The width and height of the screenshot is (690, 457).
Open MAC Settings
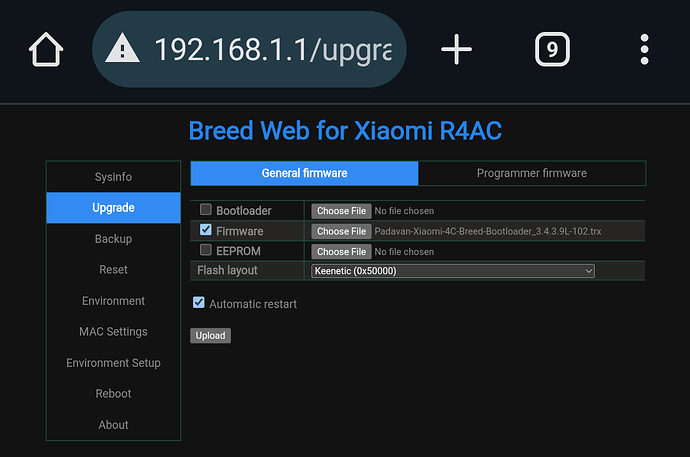(x=114, y=332)
